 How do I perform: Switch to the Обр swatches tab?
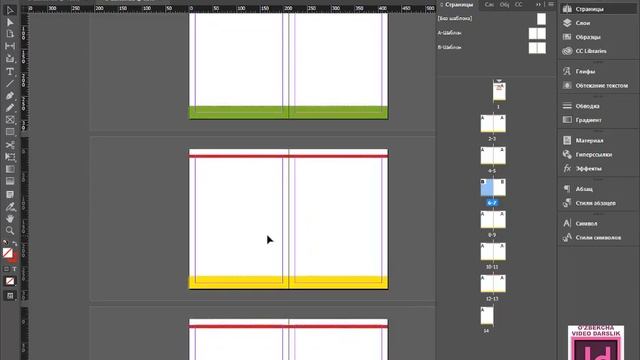click(504, 5)
